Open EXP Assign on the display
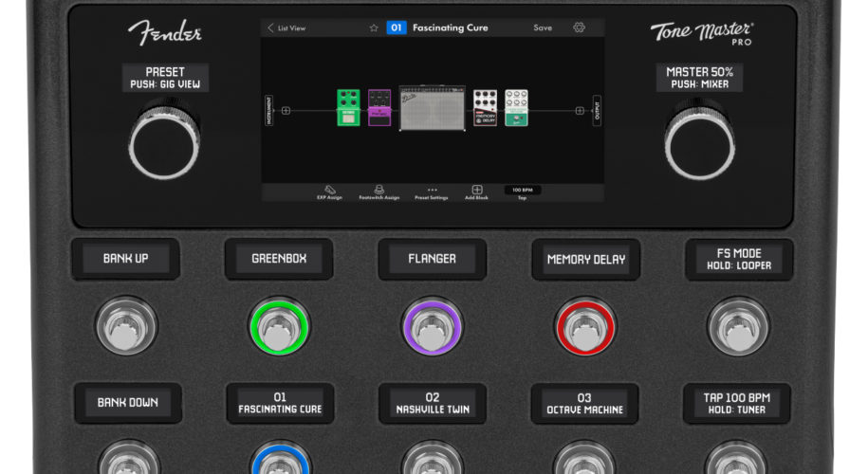The height and width of the screenshot is (474, 868). (x=329, y=192)
